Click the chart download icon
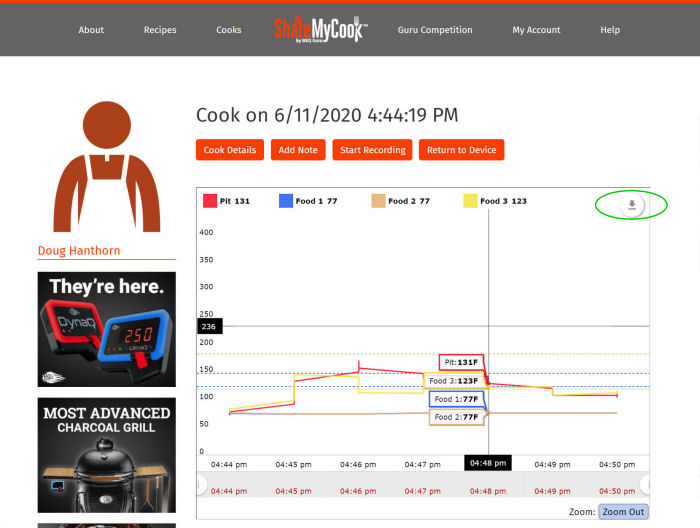The image size is (700, 528). point(632,205)
